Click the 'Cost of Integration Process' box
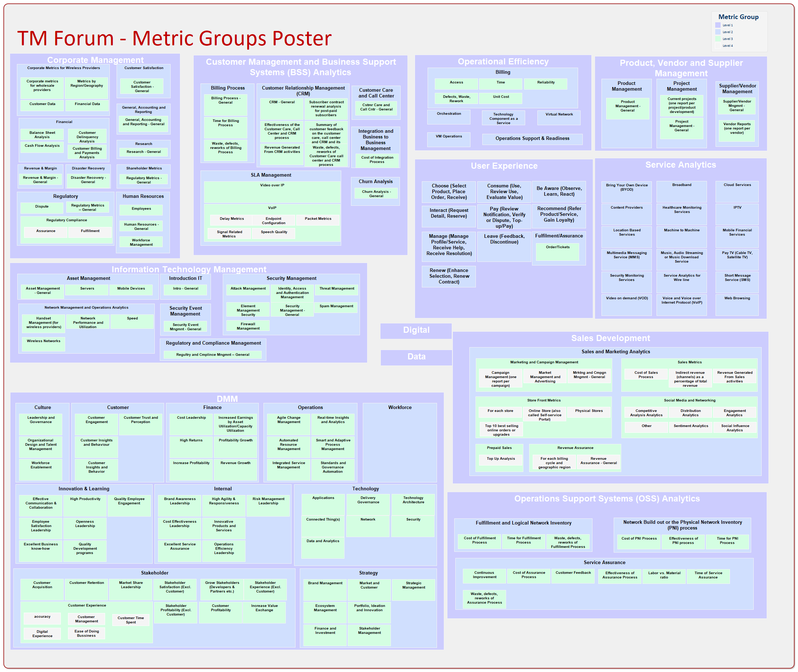The height and width of the screenshot is (672, 798). click(377, 160)
